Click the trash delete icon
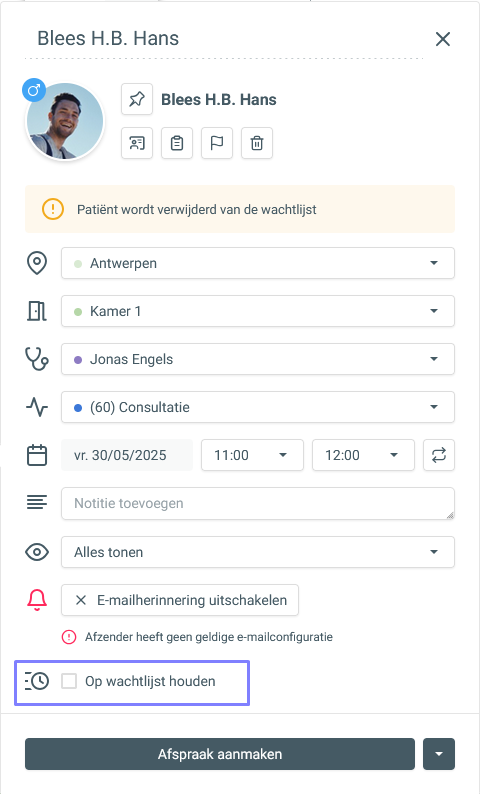Screen dimensions: 480x794 (257, 143)
